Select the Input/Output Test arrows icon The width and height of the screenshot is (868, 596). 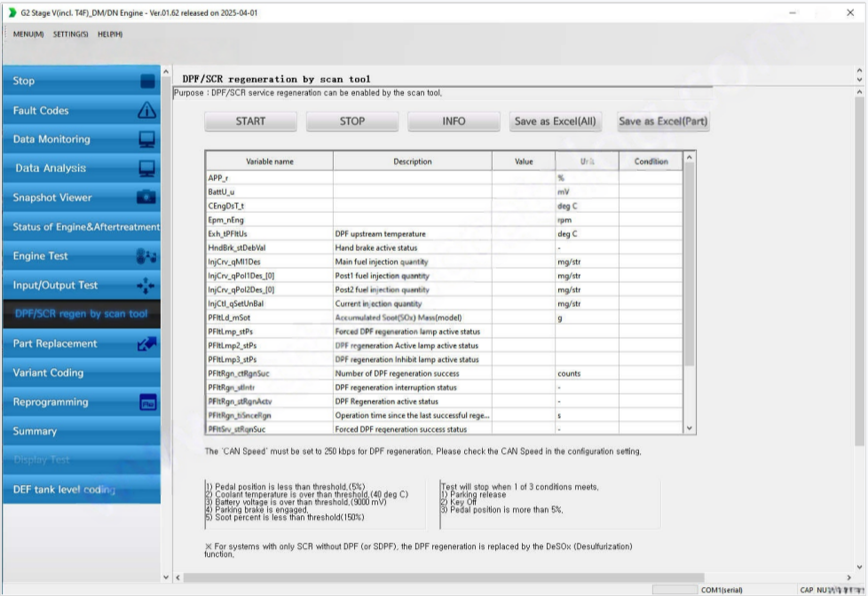[147, 286]
